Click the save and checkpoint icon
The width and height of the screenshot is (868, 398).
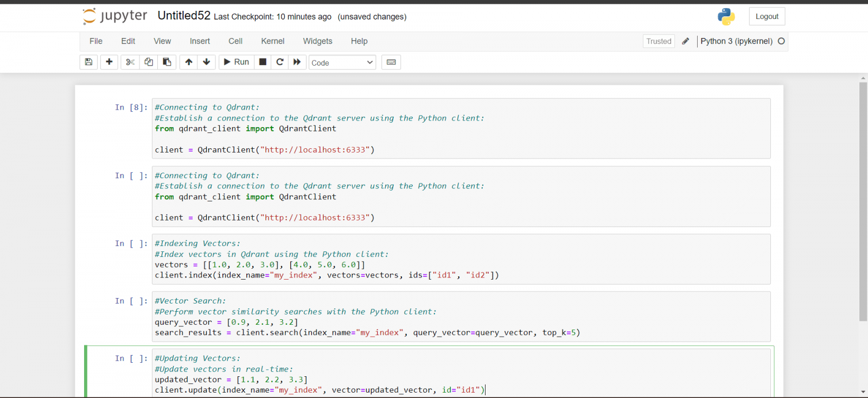point(88,62)
